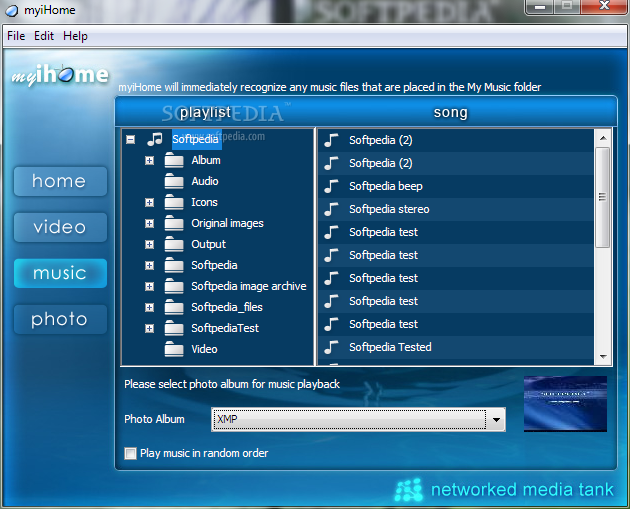Expand the SoftpediaTest folder node
This screenshot has height=509, width=630.
point(149,328)
